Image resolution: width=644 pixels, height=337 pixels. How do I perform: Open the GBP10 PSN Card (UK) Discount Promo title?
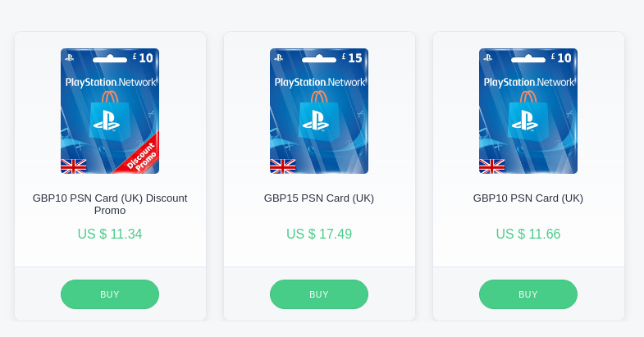tap(110, 204)
